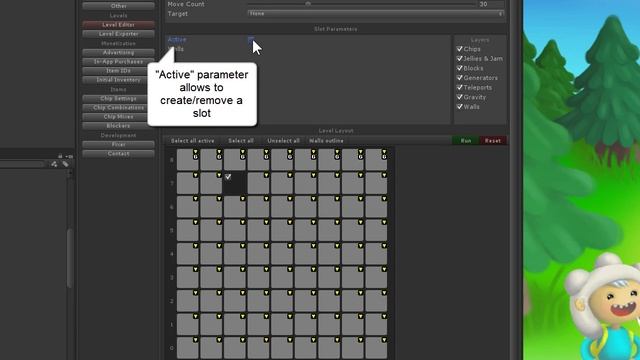Click the search-by-type icon in the Project panel
640x360 pixels.
click(54, 164)
